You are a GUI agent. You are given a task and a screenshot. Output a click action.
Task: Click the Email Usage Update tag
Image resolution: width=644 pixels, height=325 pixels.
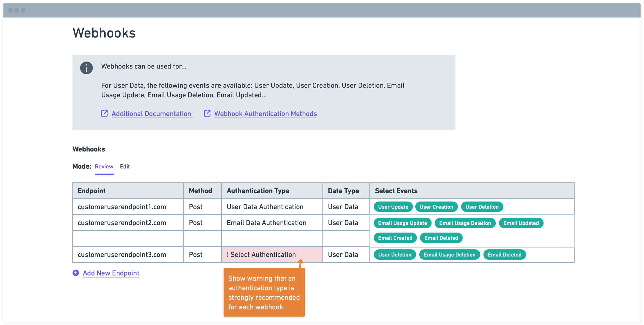pyautogui.click(x=402, y=223)
